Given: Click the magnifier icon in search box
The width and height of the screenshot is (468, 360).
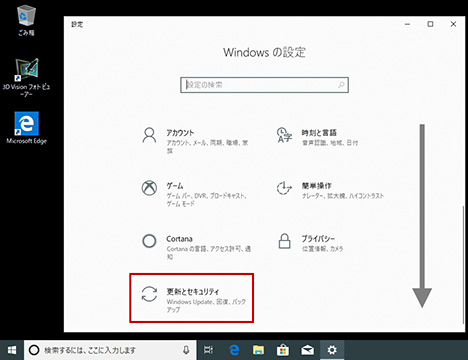Looking at the screenshot, I should 341,85.
